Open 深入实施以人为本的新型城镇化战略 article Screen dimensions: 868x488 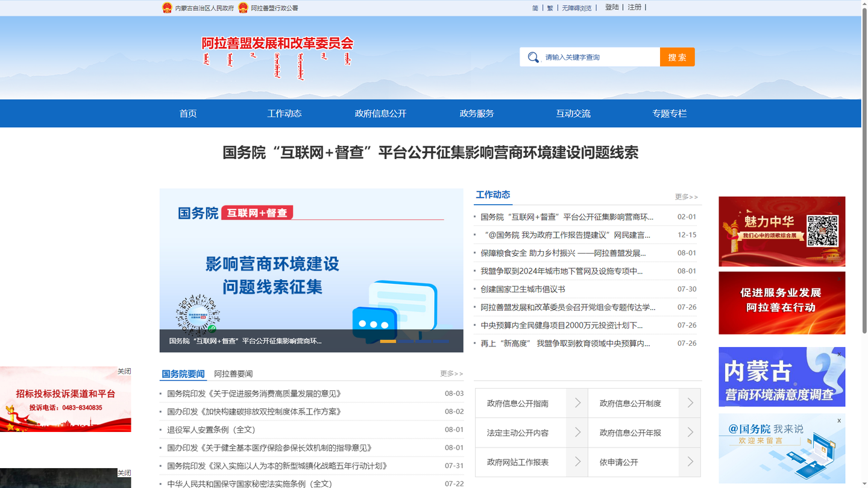(x=277, y=466)
